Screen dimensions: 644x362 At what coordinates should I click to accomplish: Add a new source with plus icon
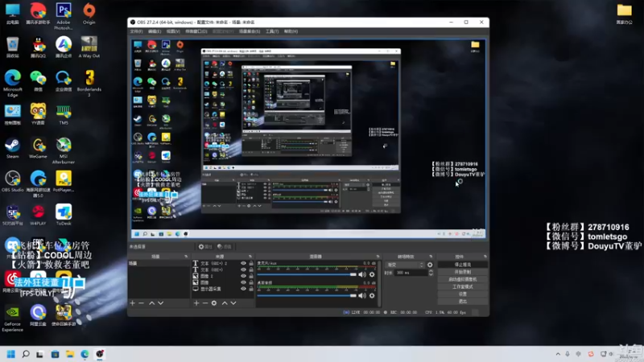coord(196,303)
